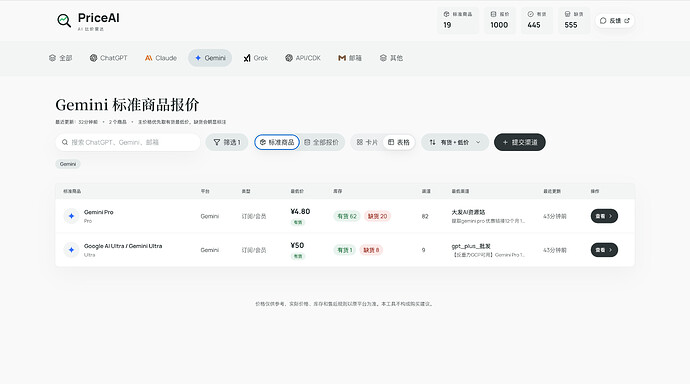
Task: Click the Gemini Pro product name
Action: pos(99,212)
